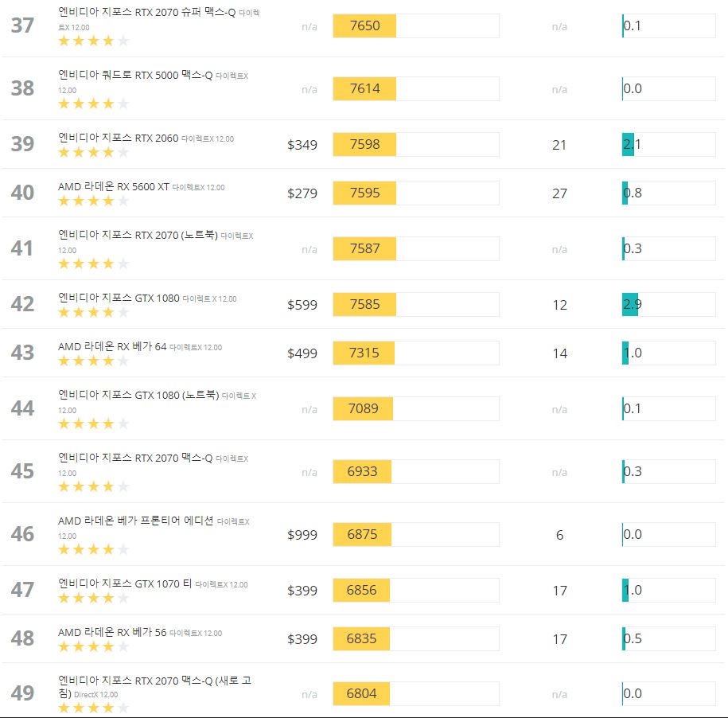Image resolution: width=728 pixels, height=718 pixels.
Task: Open GeForce GTX 1080 desktop card link
Action: click(x=119, y=298)
